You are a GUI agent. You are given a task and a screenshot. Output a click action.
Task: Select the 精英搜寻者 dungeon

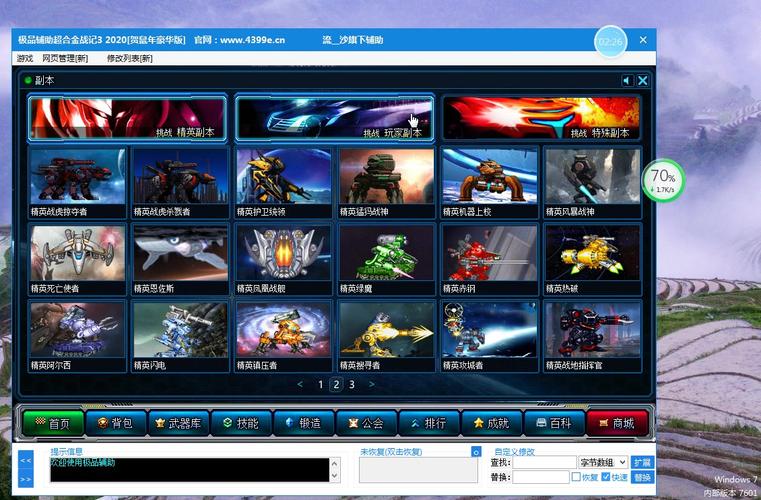coord(386,336)
